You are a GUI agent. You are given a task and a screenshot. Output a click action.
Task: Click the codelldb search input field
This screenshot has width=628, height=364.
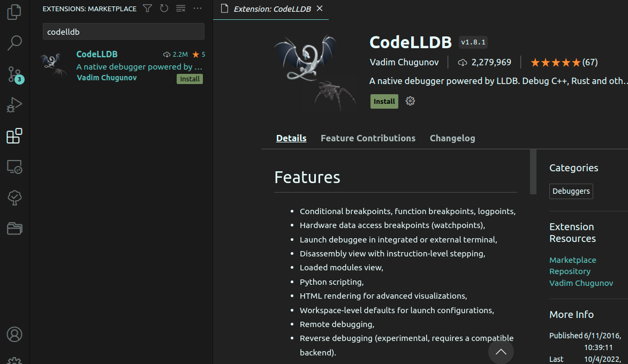[123, 32]
